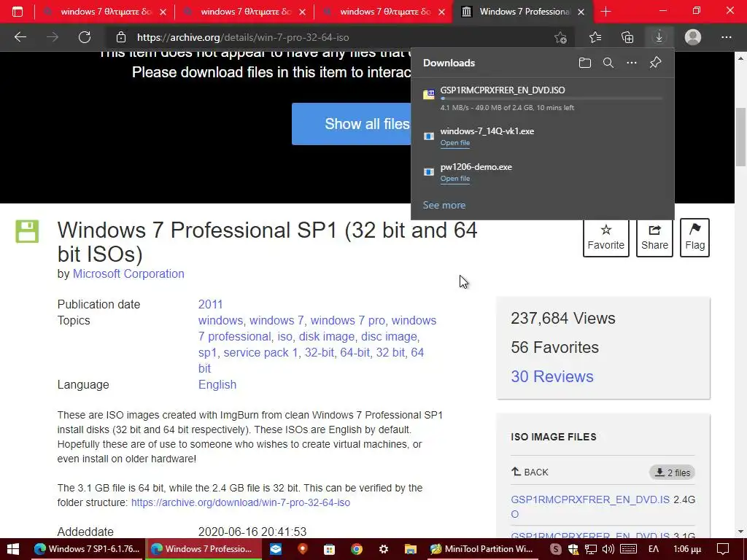Screen dimensions: 747x560
Task: Open the English language link
Action: click(x=217, y=384)
